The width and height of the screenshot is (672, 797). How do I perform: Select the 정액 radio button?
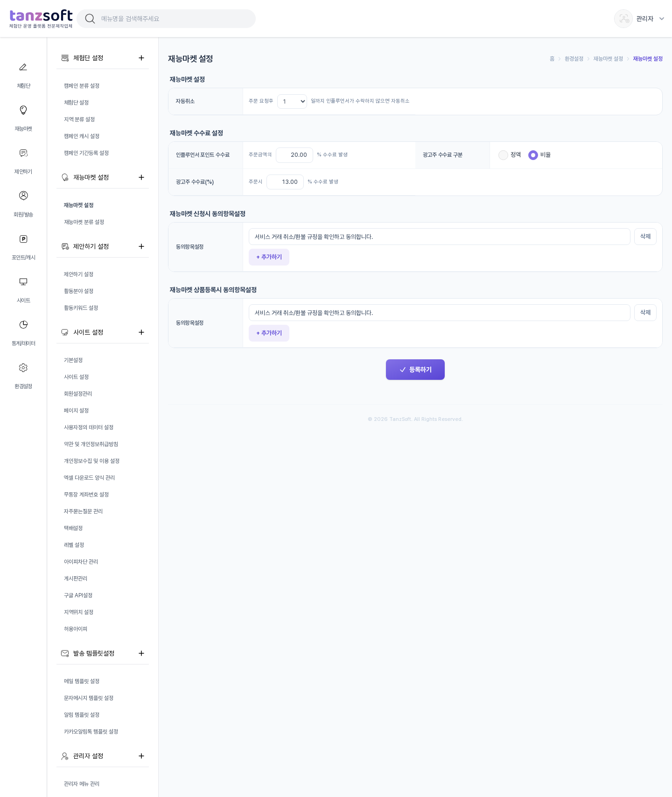[x=503, y=155]
